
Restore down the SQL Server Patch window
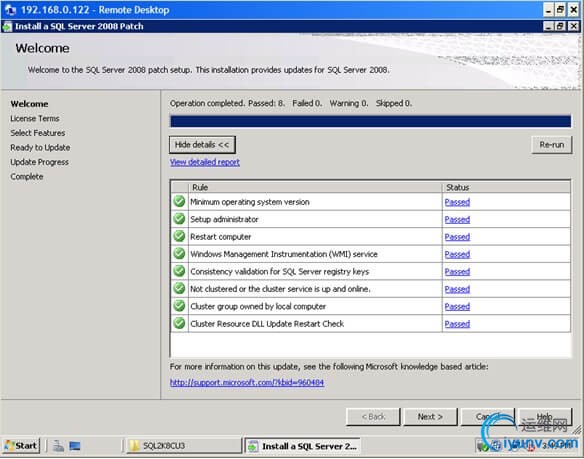pyautogui.click(x=560, y=26)
